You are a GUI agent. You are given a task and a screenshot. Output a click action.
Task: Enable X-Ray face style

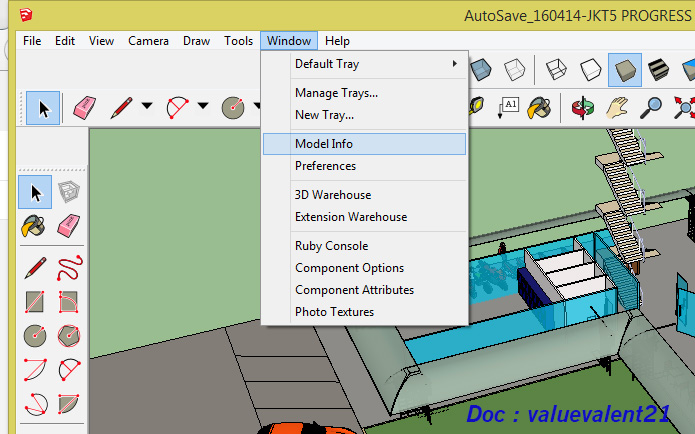(480, 70)
